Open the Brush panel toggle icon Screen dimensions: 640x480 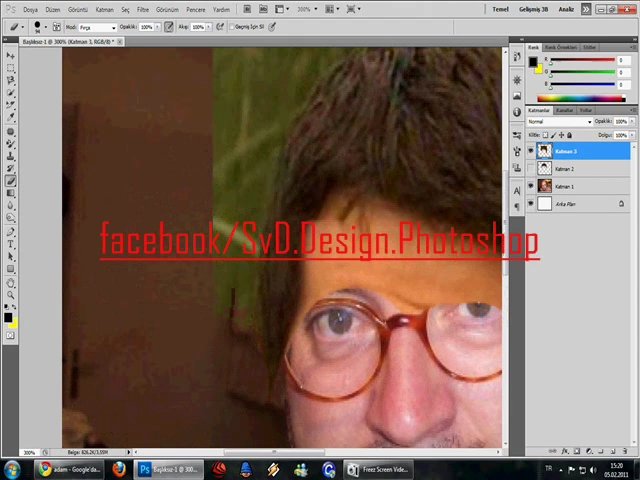pyautogui.click(x=56, y=27)
